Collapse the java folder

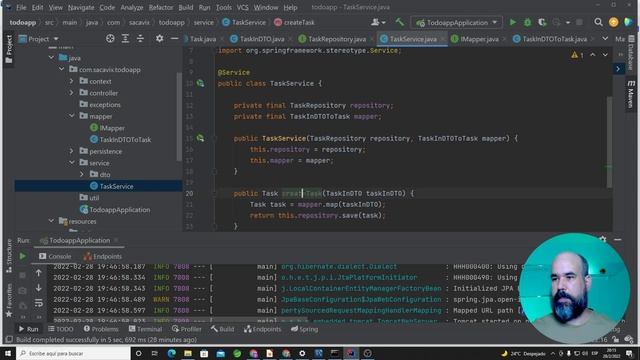click(x=51, y=58)
